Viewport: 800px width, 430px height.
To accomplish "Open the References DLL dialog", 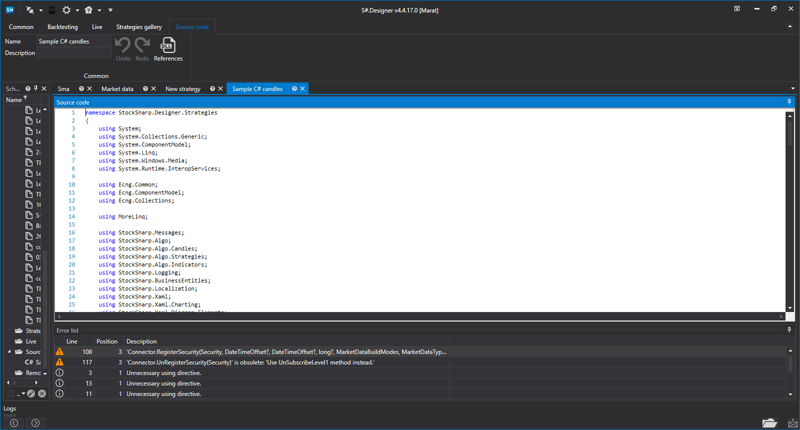I will pos(168,46).
